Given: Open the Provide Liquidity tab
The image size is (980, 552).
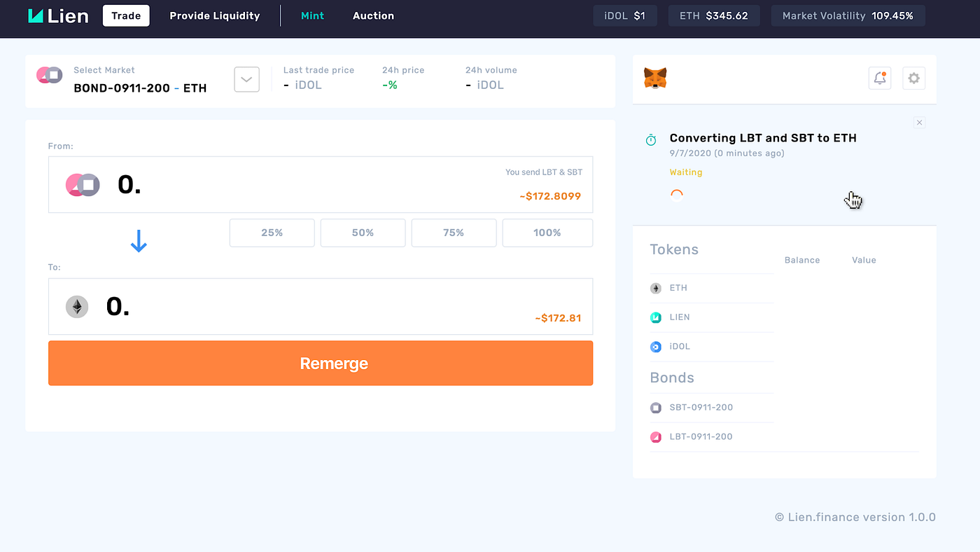Looking at the screenshot, I should (214, 15).
